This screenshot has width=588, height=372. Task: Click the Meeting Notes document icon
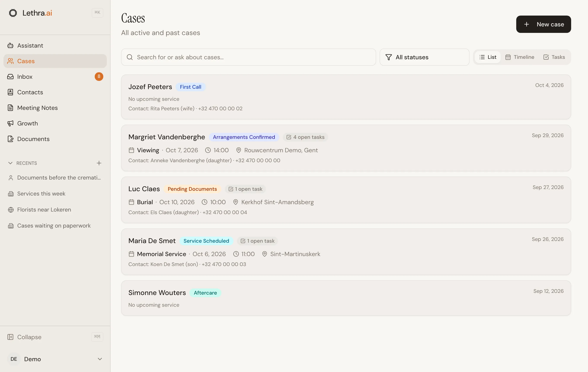[x=10, y=108]
